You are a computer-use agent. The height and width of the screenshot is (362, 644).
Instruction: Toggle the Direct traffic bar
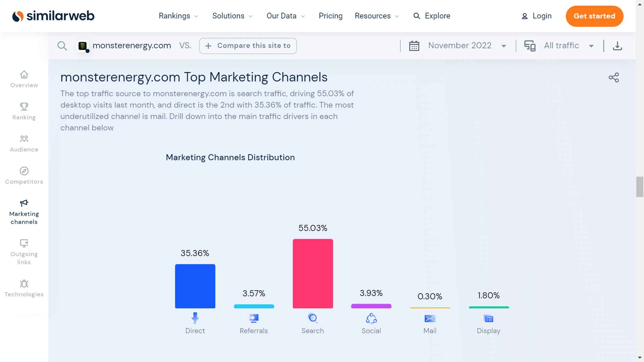tap(195, 286)
